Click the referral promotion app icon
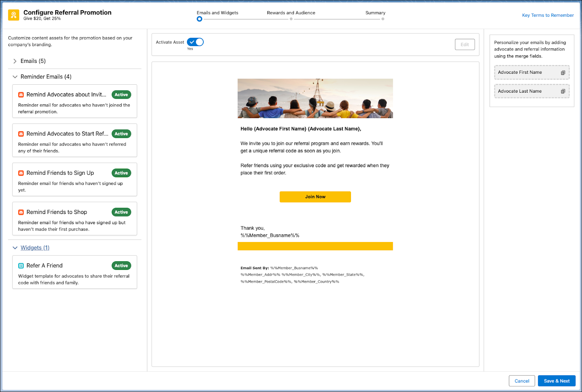The image size is (582, 392). 13,15
